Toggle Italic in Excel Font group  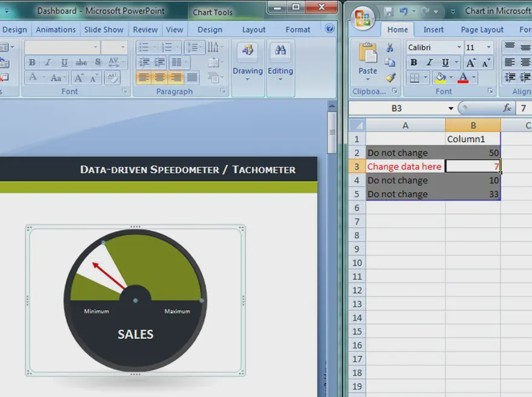tap(430, 62)
